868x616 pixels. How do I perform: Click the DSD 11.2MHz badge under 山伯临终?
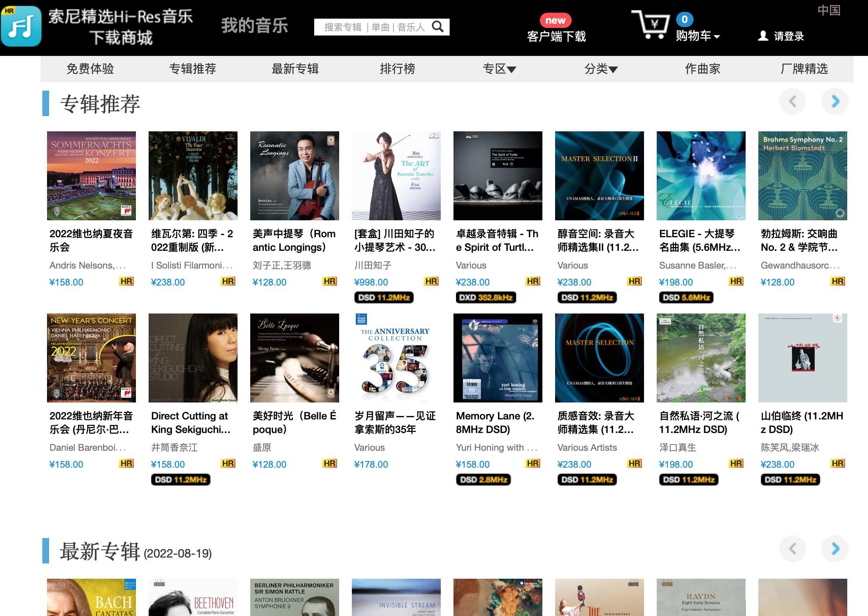coord(790,480)
